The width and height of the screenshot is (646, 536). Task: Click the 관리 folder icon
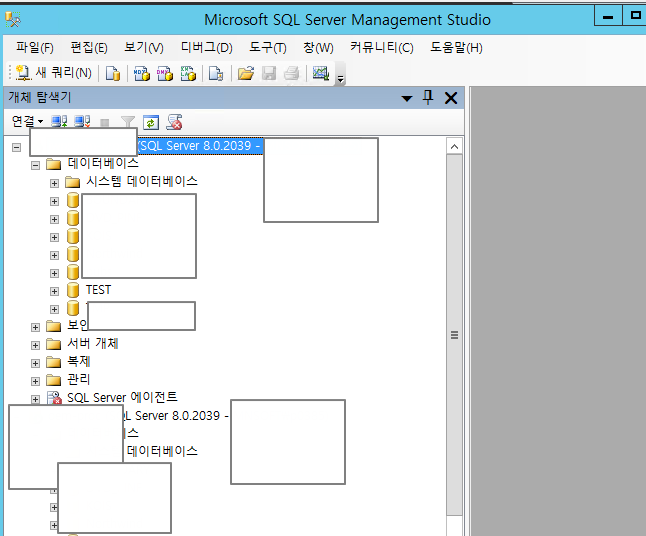point(54,379)
